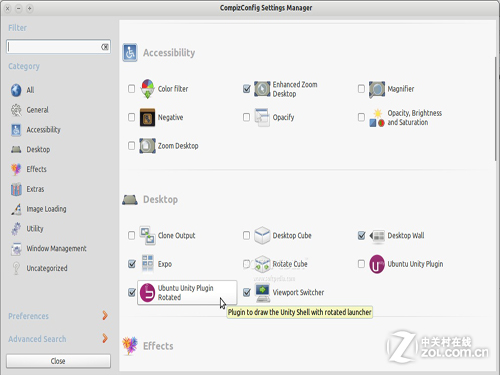500x375 pixels.
Task: Uncheck the Viewport Switcher checkbox
Action: 247,293
